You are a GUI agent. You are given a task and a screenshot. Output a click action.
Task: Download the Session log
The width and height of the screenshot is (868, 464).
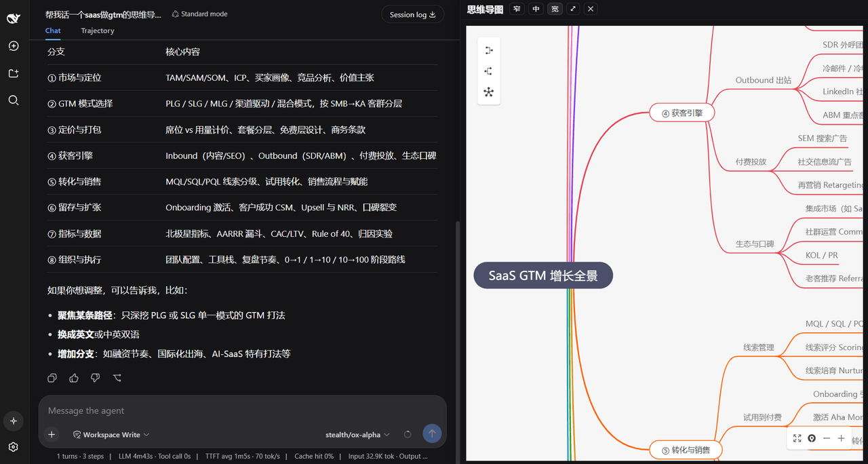(x=412, y=14)
